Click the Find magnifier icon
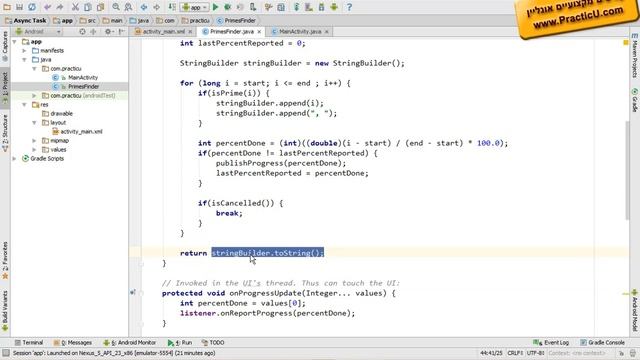Viewport: 640px width, 360px height. [x=116, y=7]
